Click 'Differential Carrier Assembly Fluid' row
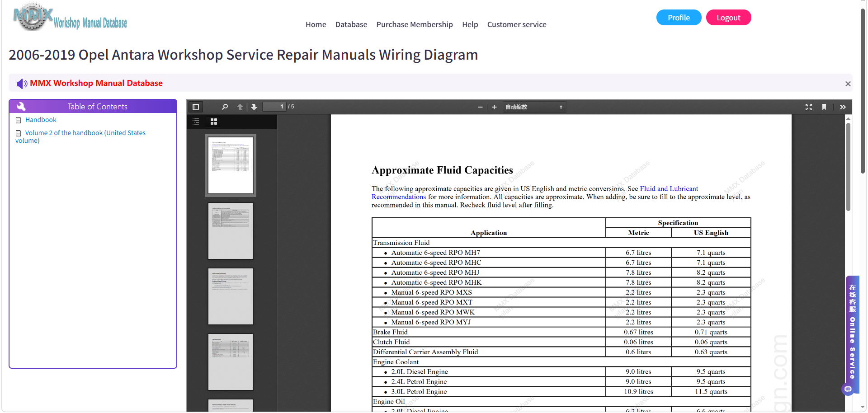Screen dimensions: 868x413 561,352
